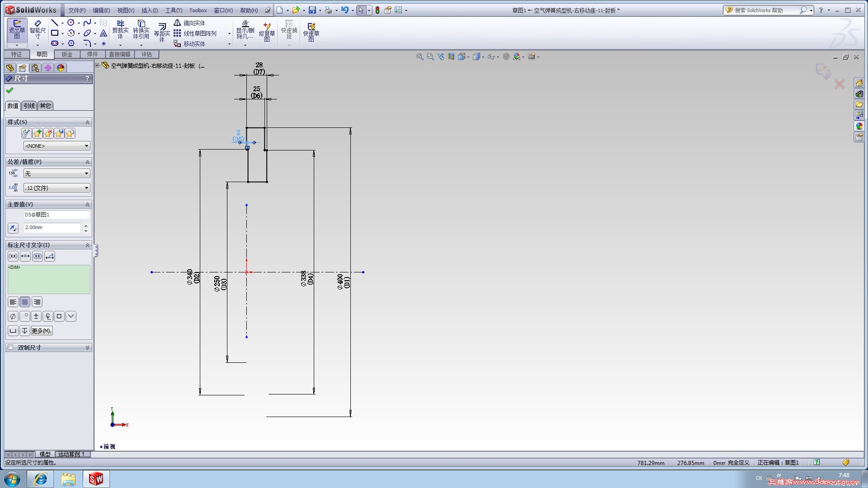Toggle the reverse direction button beside 2.00mm
The width and height of the screenshot is (868, 488).
[x=13, y=228]
